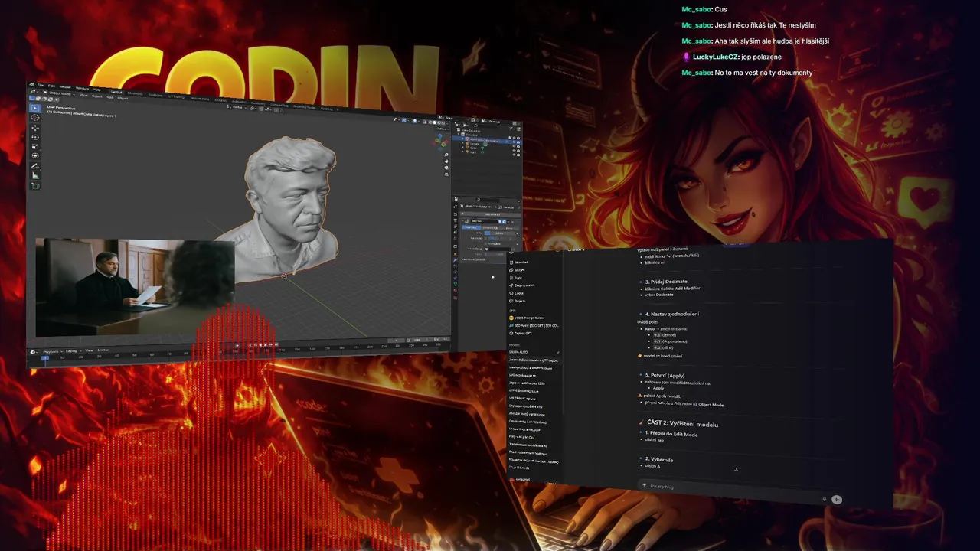
Task: Open the Edit menu in Blender
Action: [x=51, y=86]
